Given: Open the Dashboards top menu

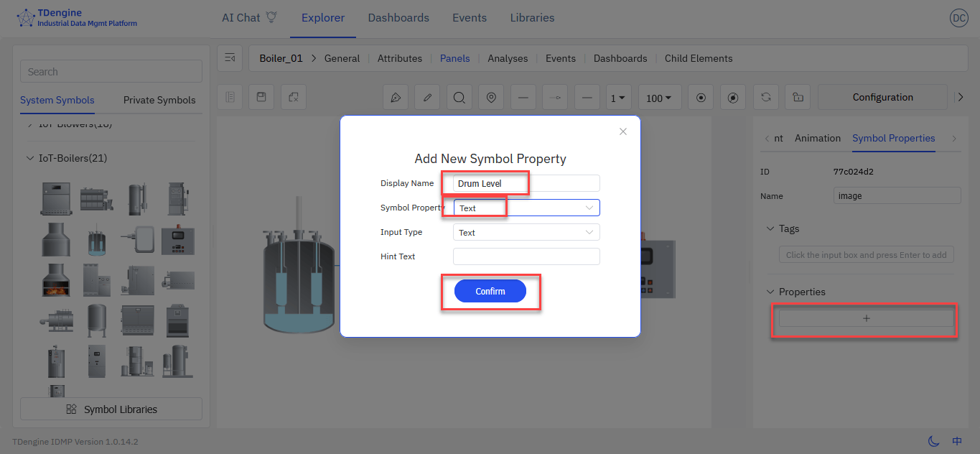Looking at the screenshot, I should click(398, 18).
